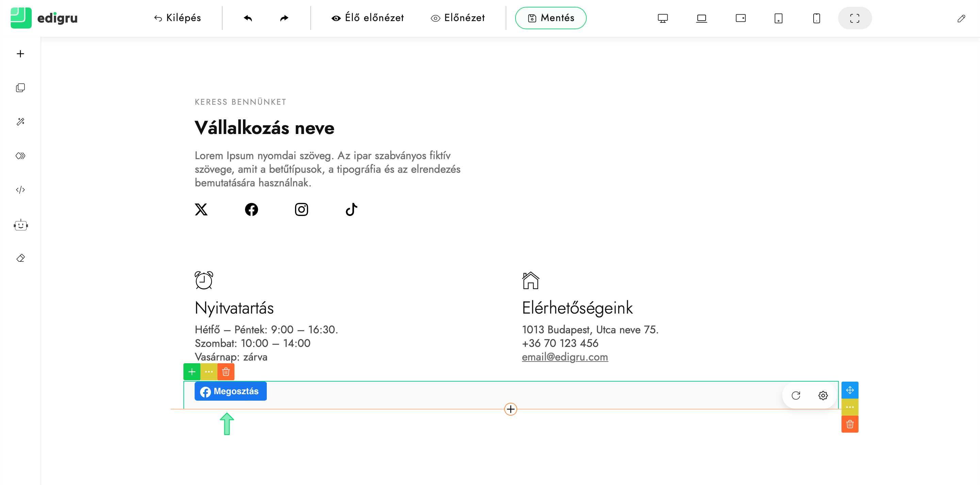Viewport: 980px width, 485px height.
Task: Open Előnézet preview
Action: [458, 18]
